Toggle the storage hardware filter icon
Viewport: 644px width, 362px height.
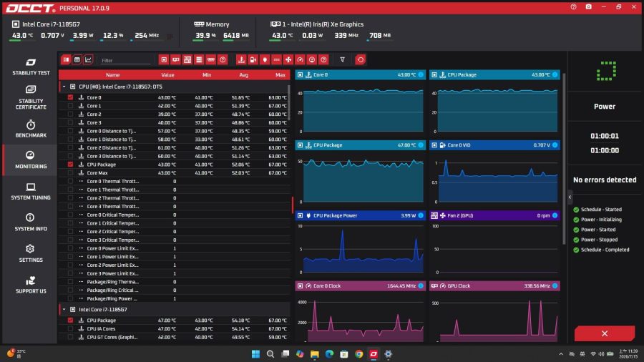point(199,60)
